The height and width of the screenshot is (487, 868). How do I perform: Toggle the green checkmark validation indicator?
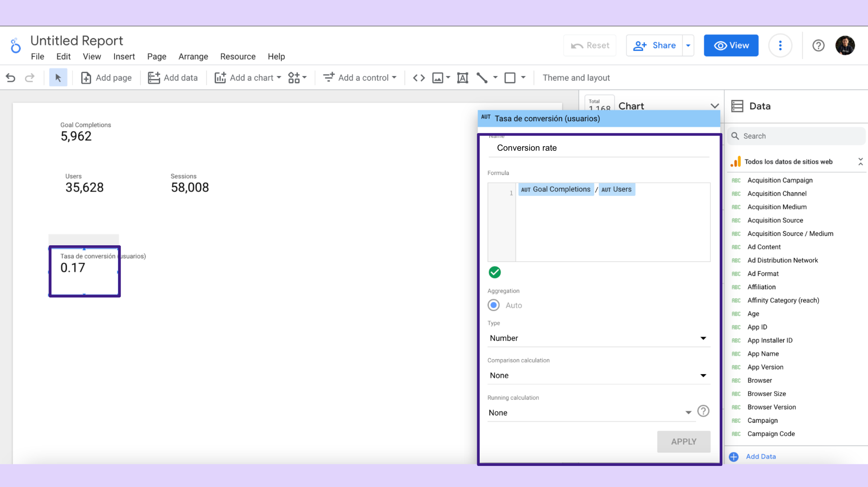pyautogui.click(x=495, y=272)
